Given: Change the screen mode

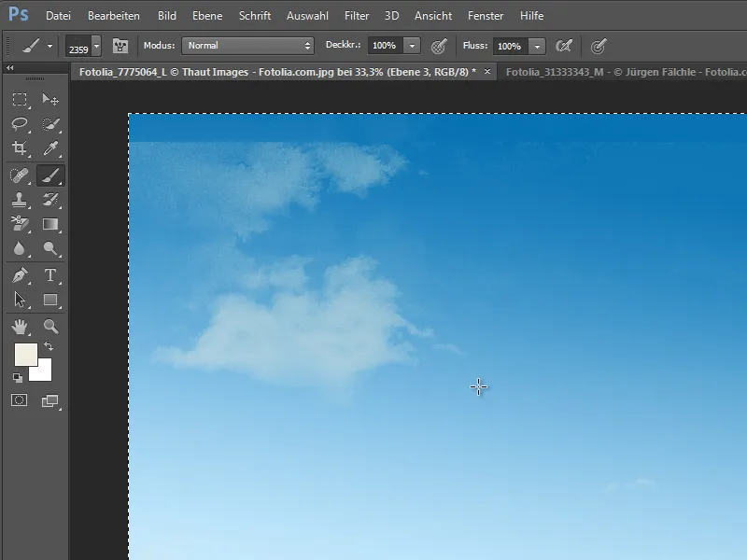Looking at the screenshot, I should tap(50, 401).
